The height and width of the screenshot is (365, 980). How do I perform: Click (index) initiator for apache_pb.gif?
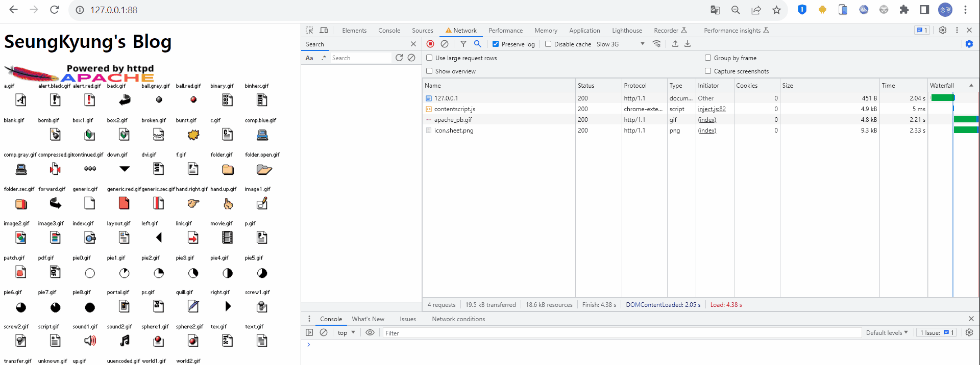pyautogui.click(x=707, y=119)
